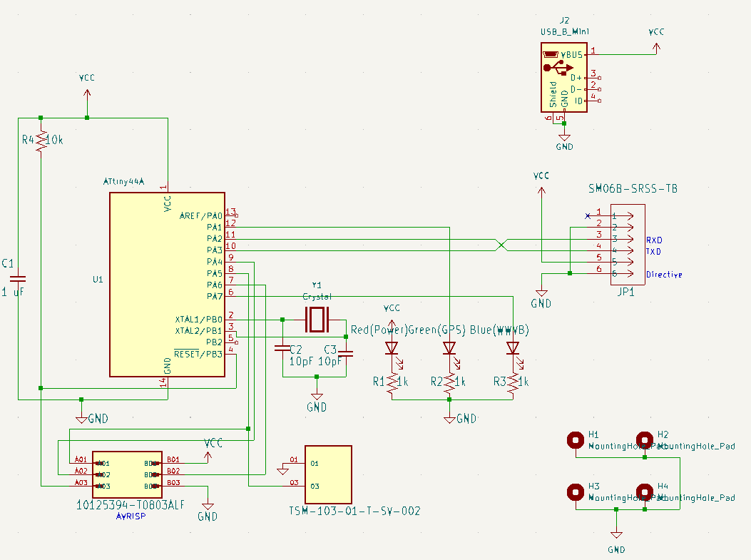Click the AVRISP 10125394-T0803ALF header symbol
The image size is (751, 560).
[x=128, y=474]
